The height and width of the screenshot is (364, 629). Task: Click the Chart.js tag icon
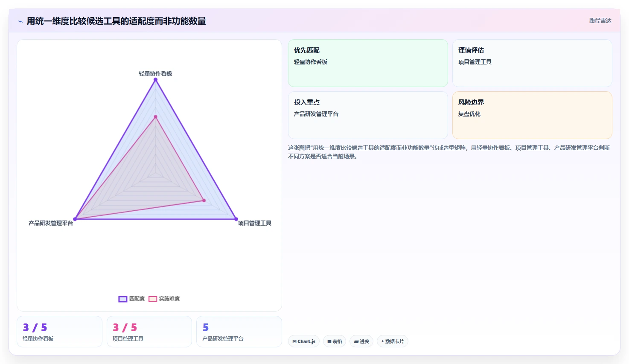click(x=294, y=342)
